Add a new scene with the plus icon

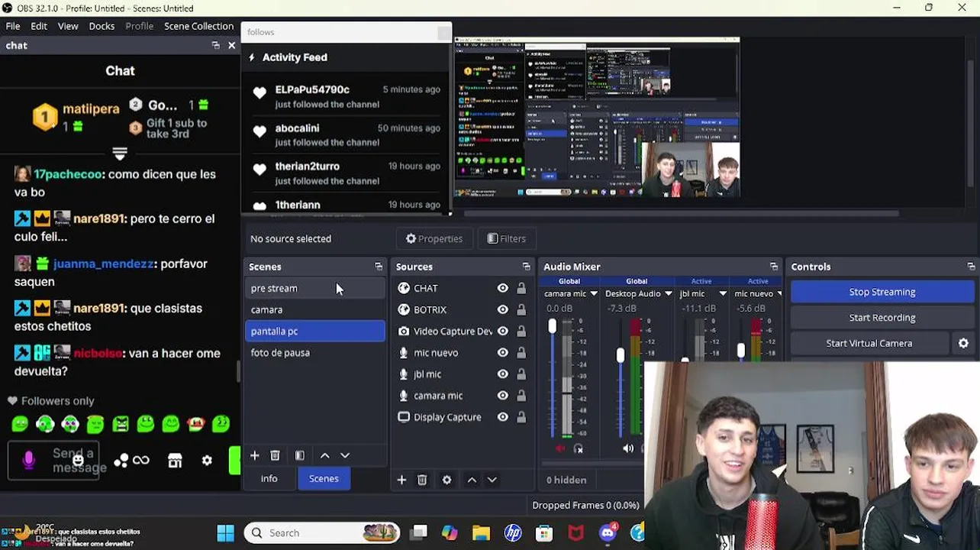[255, 455]
